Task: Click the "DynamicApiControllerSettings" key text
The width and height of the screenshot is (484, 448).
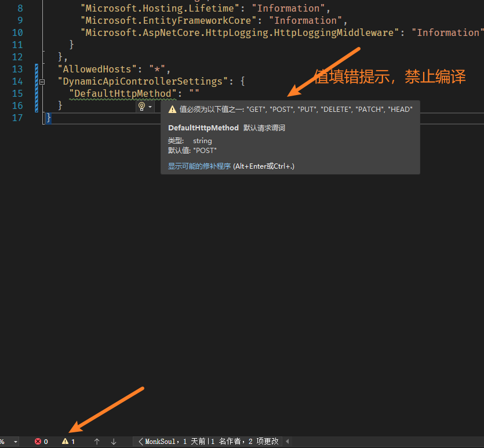Action: pos(143,81)
